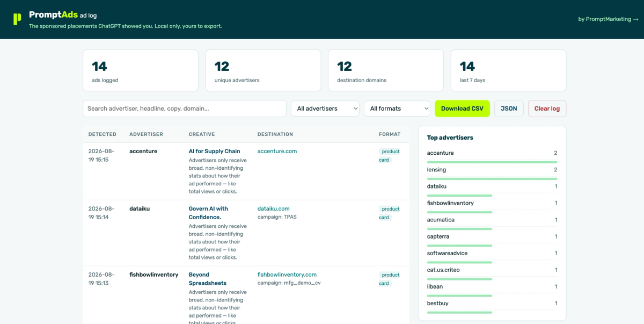644x324 pixels.
Task: Click the Download CSV button
Action: coord(462,109)
